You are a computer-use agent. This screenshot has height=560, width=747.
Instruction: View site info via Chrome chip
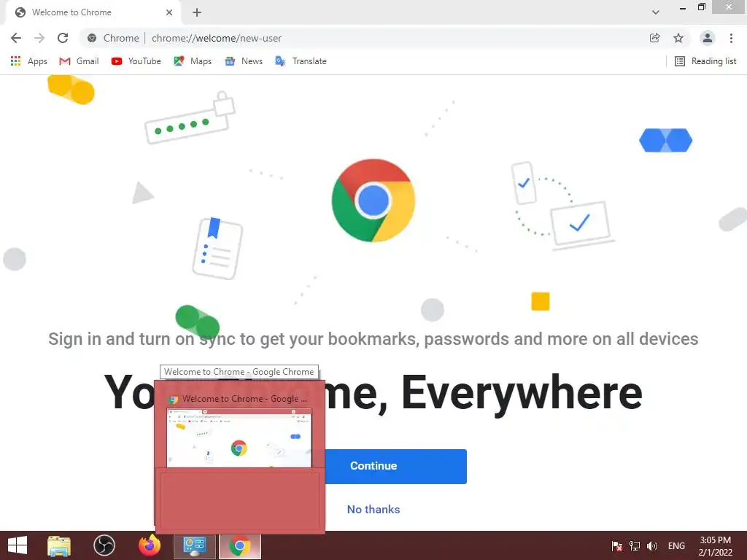point(115,38)
